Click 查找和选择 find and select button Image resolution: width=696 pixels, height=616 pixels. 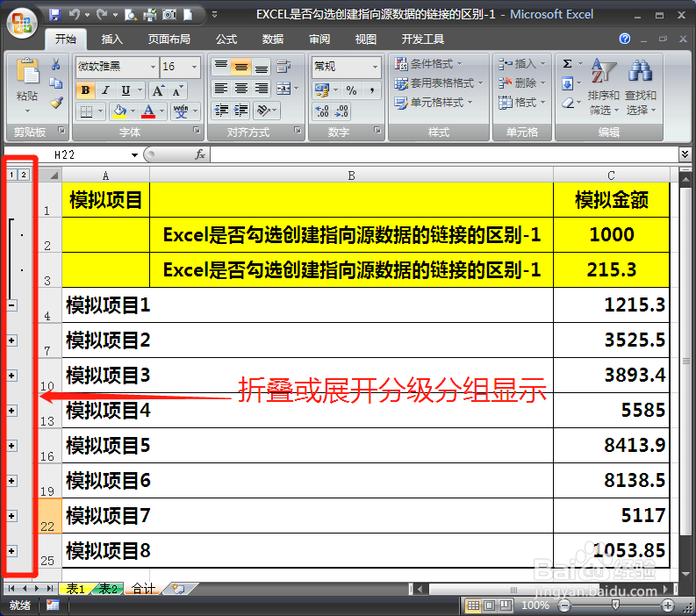coord(640,87)
